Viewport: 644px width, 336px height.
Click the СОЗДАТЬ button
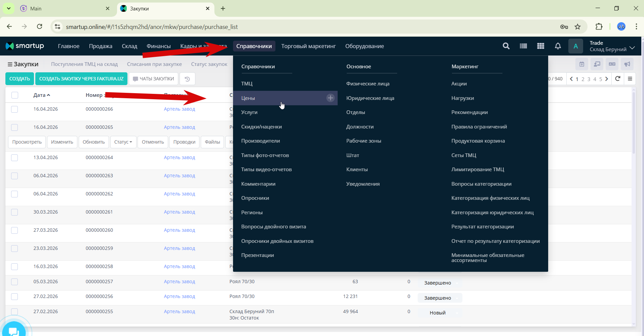pos(20,79)
